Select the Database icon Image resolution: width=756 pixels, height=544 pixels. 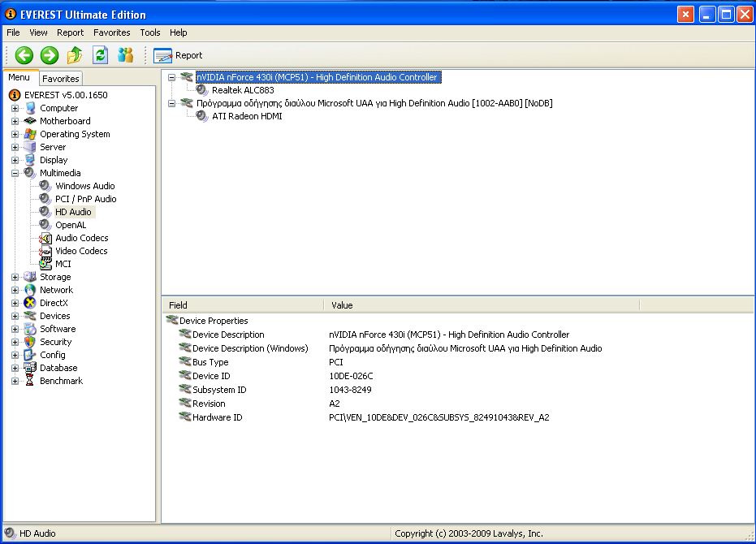tap(30, 368)
